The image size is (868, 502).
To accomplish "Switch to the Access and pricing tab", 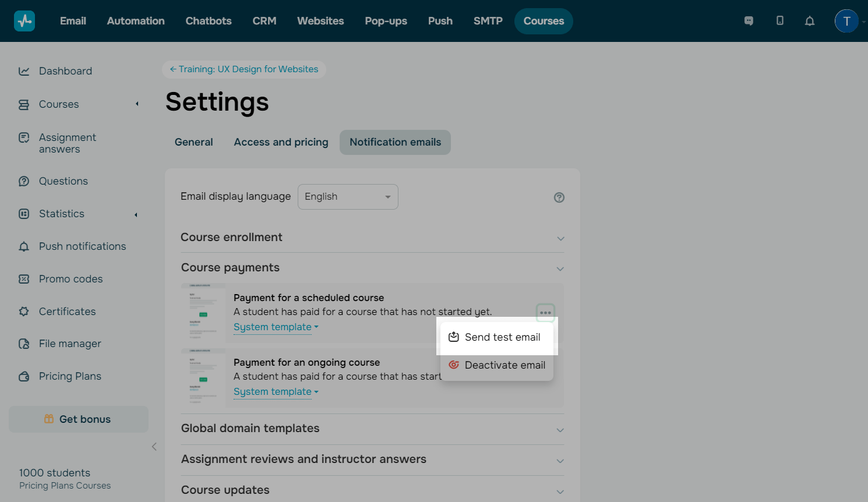I will (281, 142).
